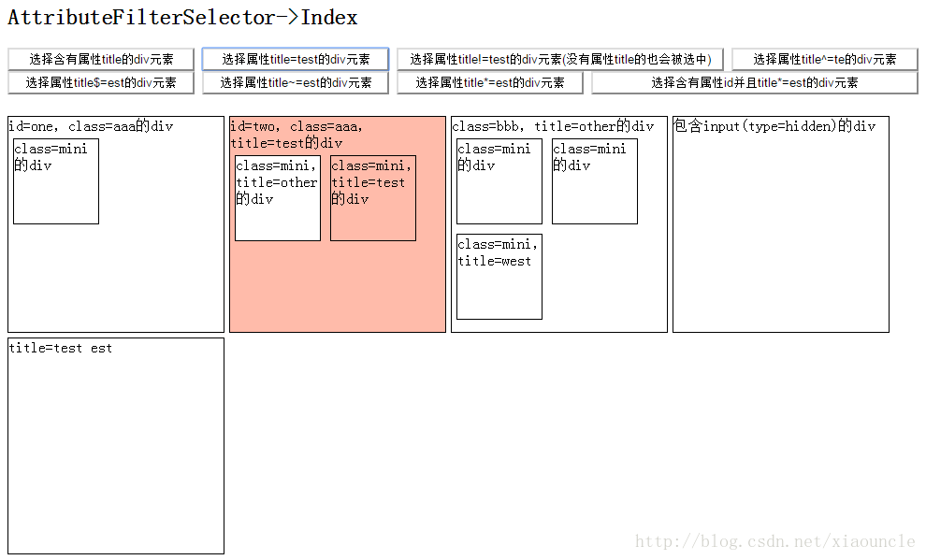Click text 'title=test est'
This screenshot has width=926, height=560.
pos(60,348)
